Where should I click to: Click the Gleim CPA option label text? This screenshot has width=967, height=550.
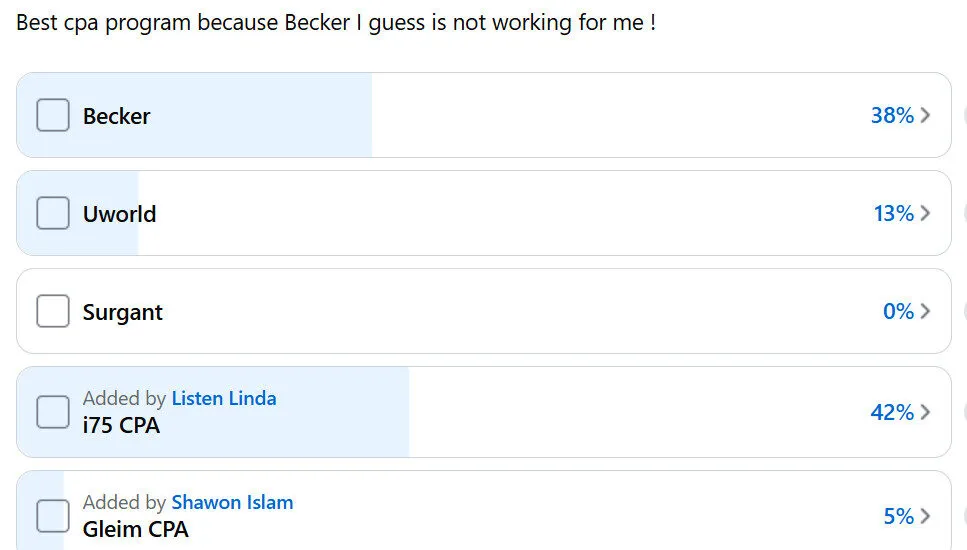pos(135,529)
